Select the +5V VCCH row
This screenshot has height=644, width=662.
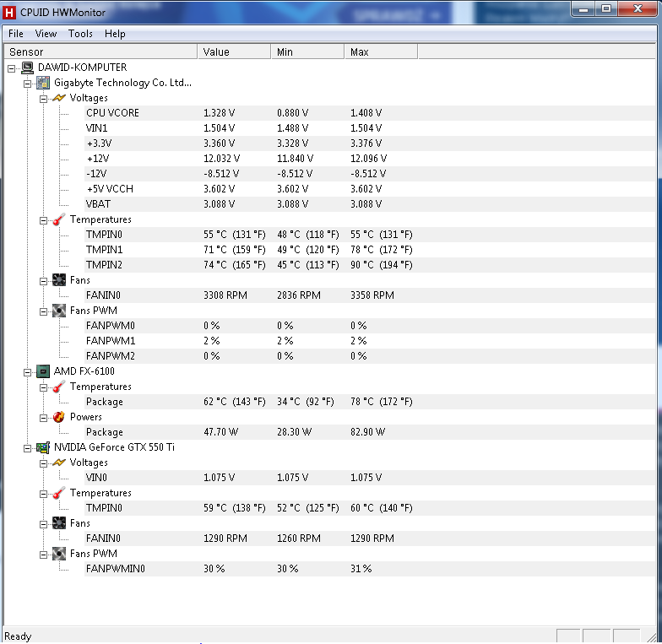click(370, 189)
